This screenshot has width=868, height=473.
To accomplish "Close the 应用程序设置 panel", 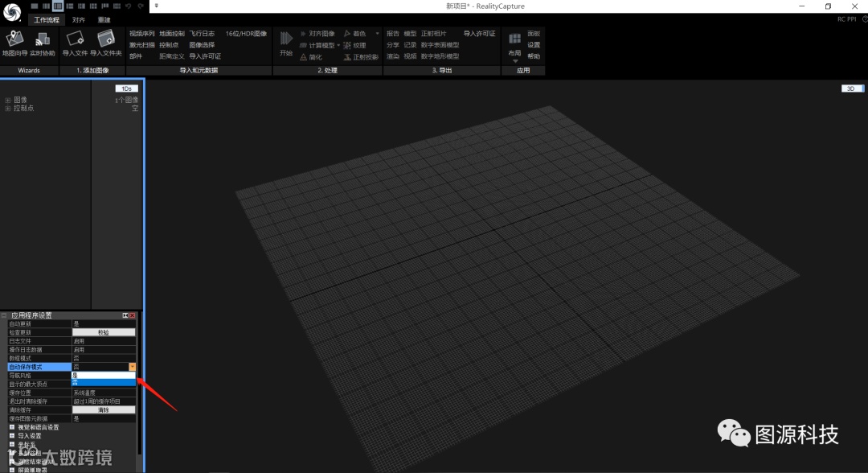I will pos(133,315).
